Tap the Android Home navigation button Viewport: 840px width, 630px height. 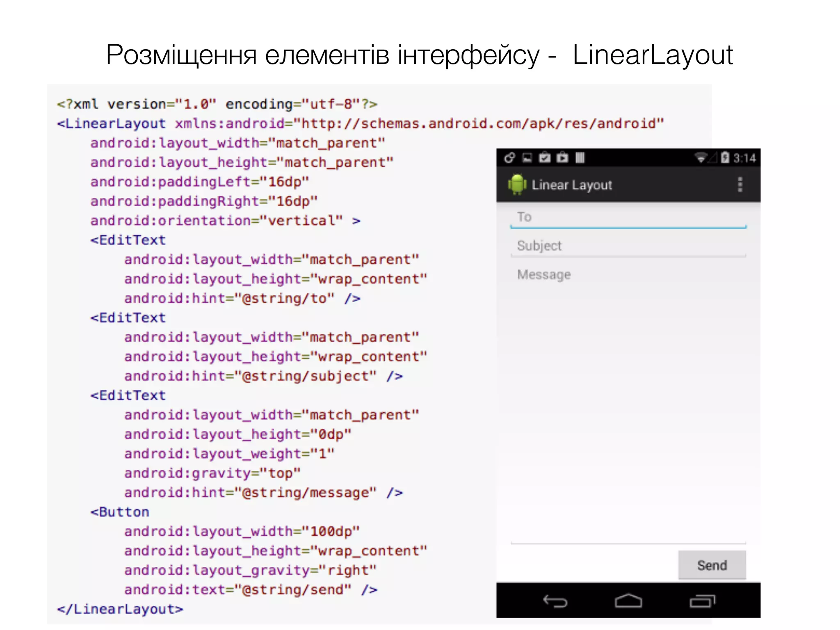pos(628,601)
